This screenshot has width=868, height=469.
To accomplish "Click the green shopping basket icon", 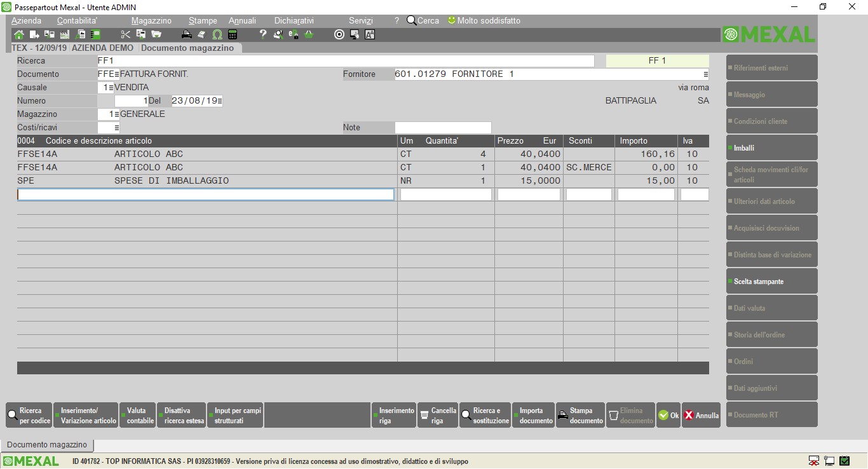I will click(x=309, y=34).
